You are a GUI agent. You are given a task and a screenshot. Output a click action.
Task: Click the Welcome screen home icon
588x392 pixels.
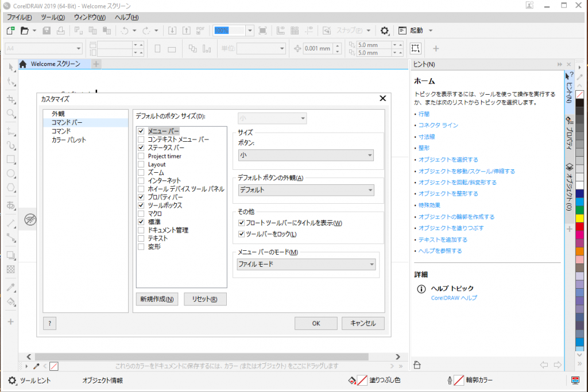(x=23, y=64)
